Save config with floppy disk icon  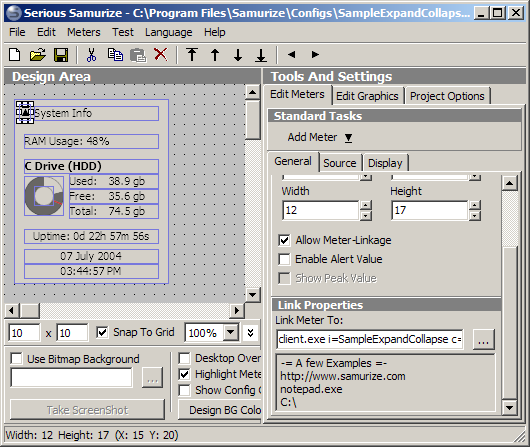61,54
